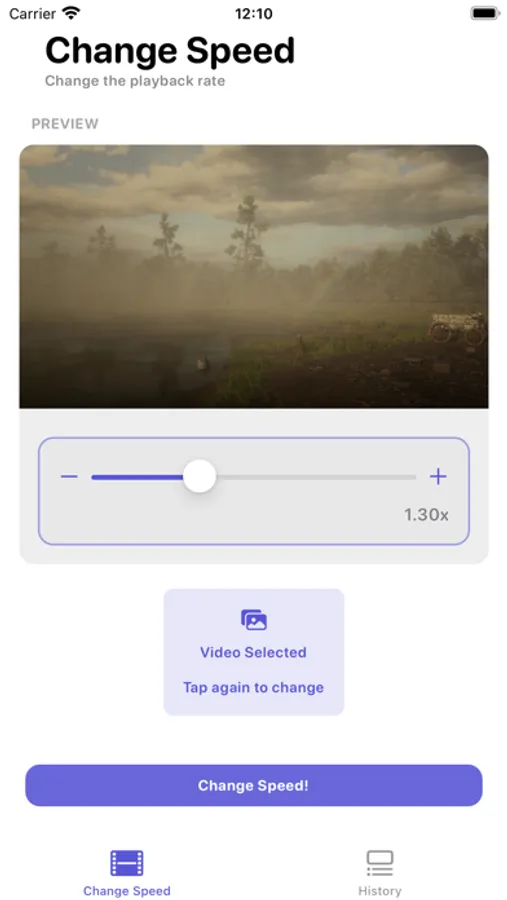Image resolution: width=507 pixels, height=900 pixels.
Task: Click the 1.30x speed value label
Action: click(426, 515)
